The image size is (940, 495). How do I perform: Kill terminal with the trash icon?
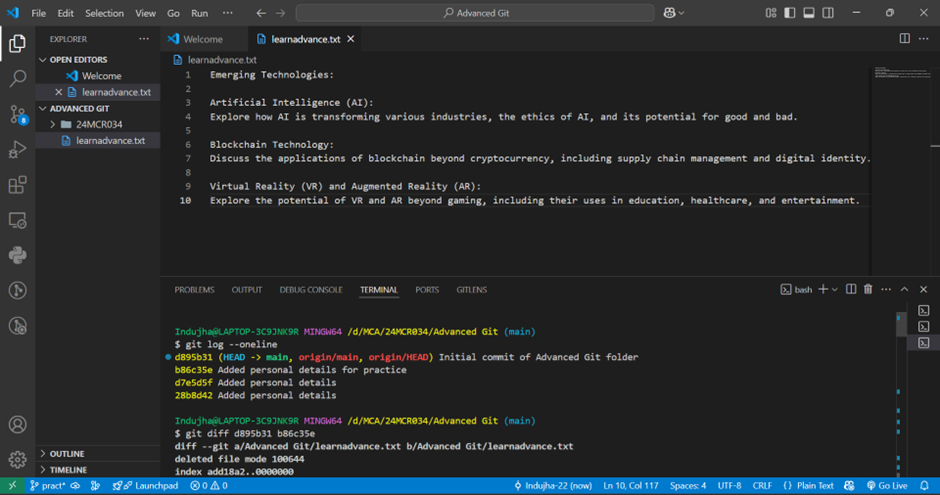pos(868,289)
